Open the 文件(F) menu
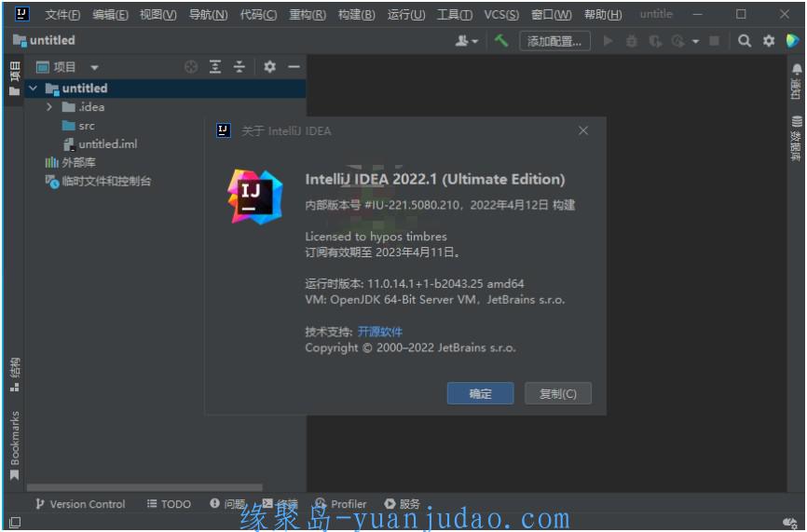This screenshot has width=807, height=532. tap(62, 14)
